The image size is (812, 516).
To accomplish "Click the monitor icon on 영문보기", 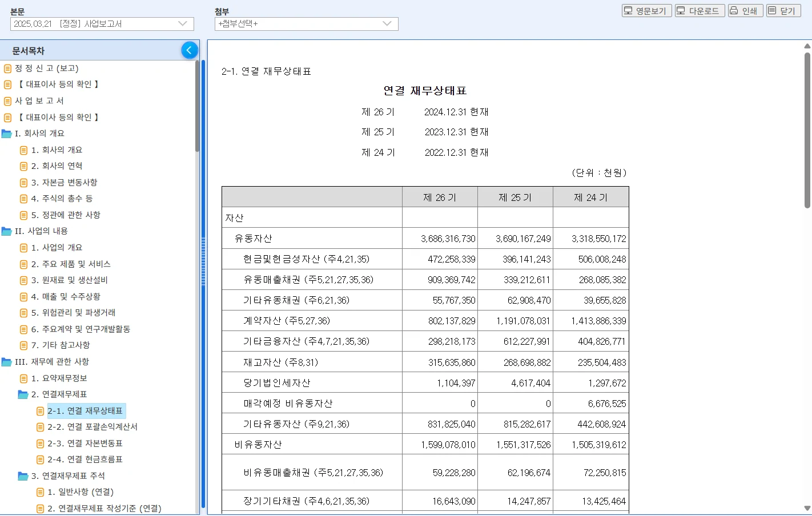I will (x=628, y=11).
